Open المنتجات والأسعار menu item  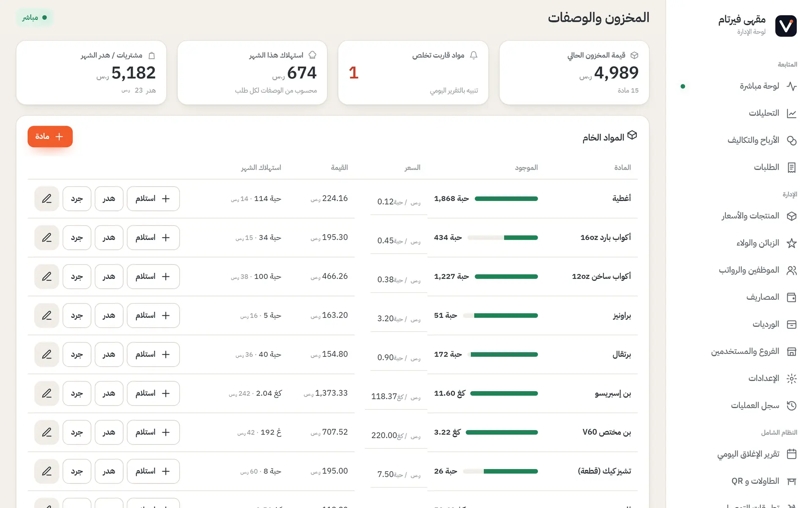tap(738, 216)
